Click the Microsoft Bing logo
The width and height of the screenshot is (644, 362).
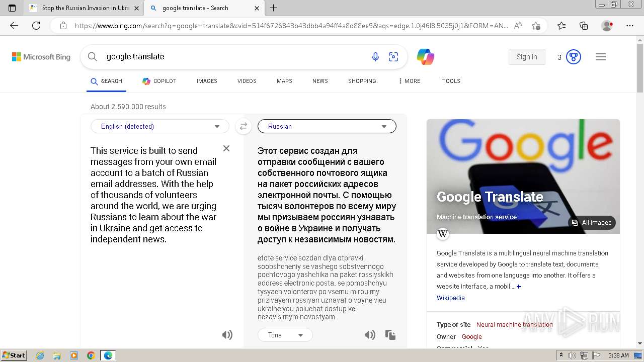pos(41,57)
